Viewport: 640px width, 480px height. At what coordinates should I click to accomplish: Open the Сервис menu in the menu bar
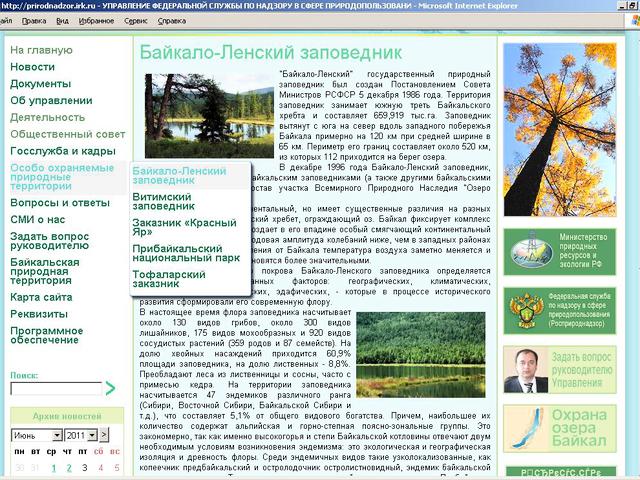click(x=136, y=19)
